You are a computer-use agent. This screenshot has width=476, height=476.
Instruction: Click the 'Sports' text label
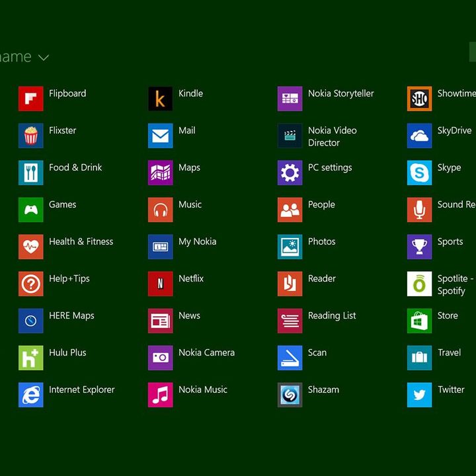(x=450, y=242)
